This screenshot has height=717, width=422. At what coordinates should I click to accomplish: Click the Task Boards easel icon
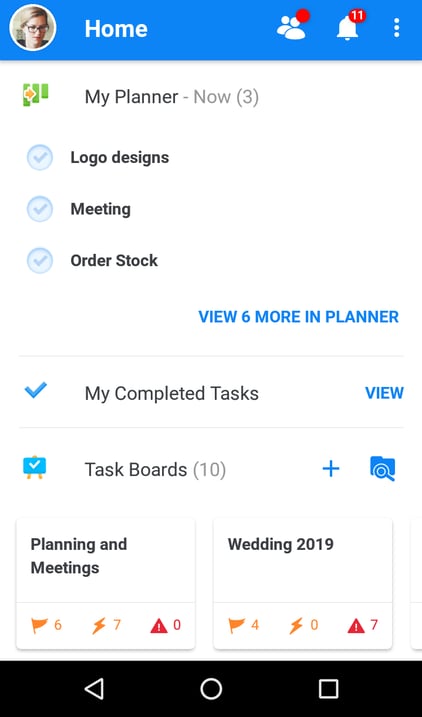coord(35,468)
